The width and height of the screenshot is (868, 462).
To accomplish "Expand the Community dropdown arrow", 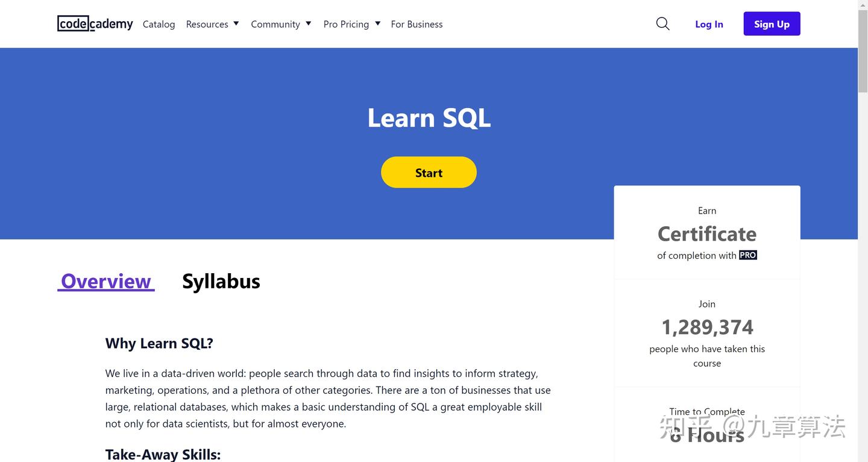I will click(x=309, y=24).
